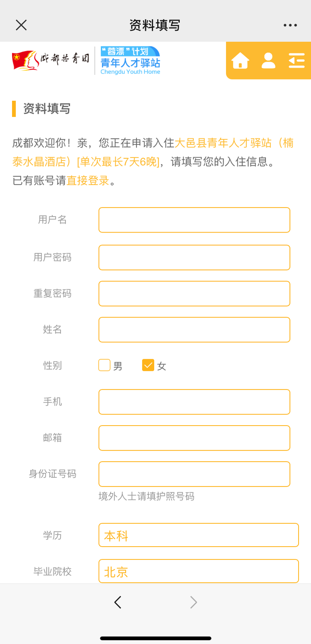311x644 pixels.
Task: Open the 毕业院校 dropdown showing 北京
Action: (199, 571)
